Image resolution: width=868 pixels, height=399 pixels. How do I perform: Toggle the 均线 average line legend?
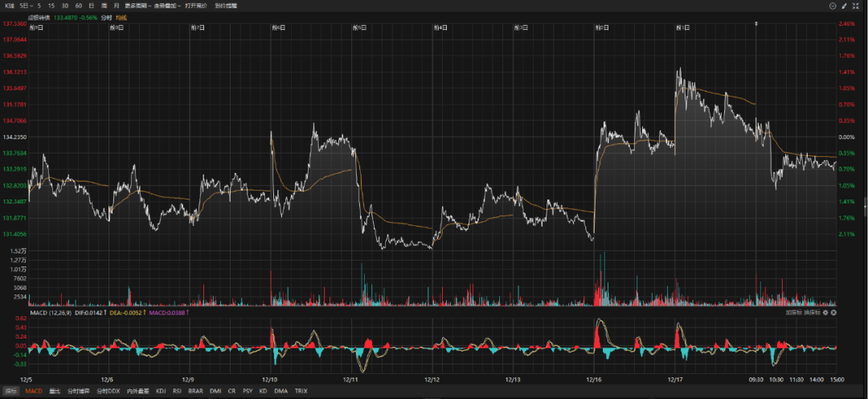point(121,17)
